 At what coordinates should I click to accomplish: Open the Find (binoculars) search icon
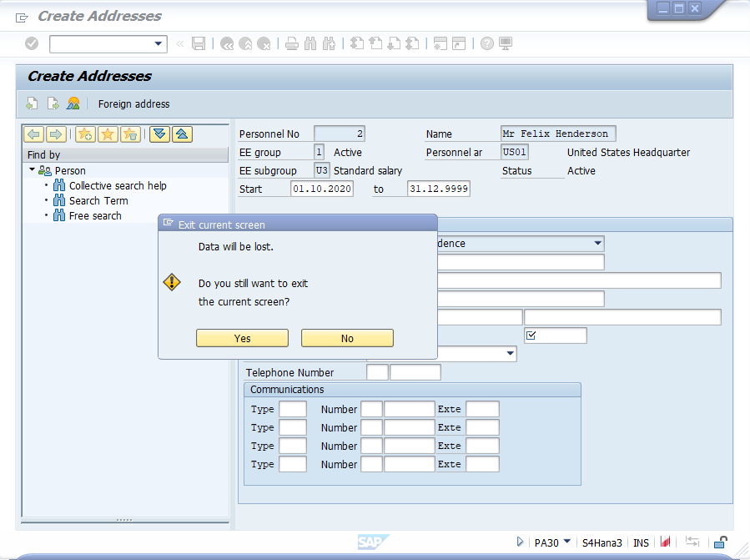point(310,43)
